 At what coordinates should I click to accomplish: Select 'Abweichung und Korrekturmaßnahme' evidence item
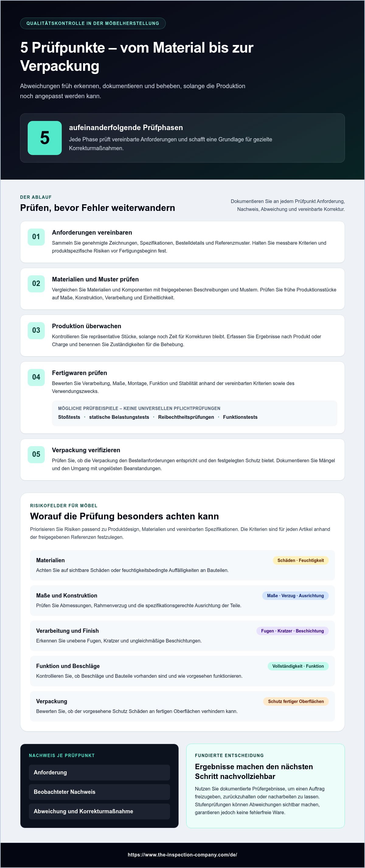tap(99, 811)
